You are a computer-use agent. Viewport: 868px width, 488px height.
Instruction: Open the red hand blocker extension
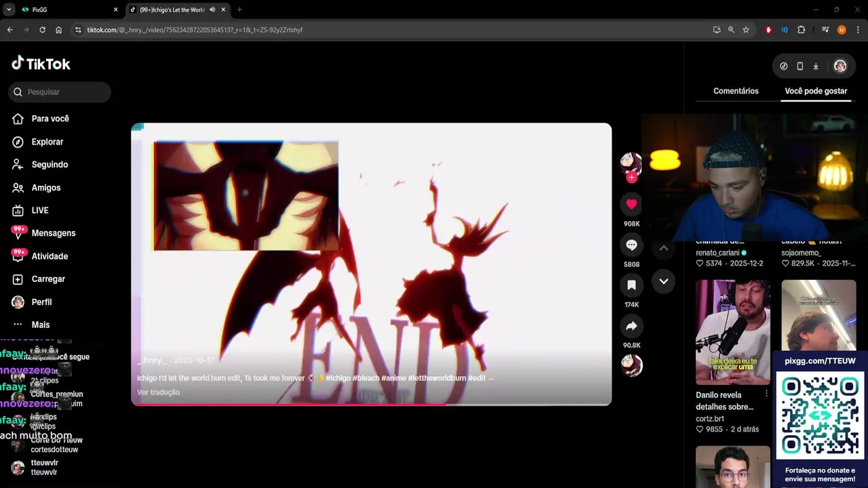pyautogui.click(x=768, y=30)
